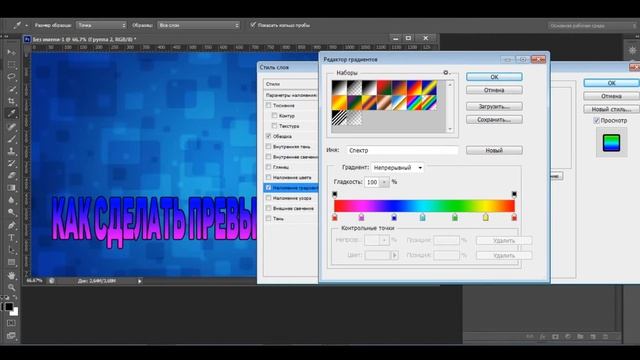Viewport: 640px width, 360px height.
Task: Select the Brush tool
Action: (11, 139)
